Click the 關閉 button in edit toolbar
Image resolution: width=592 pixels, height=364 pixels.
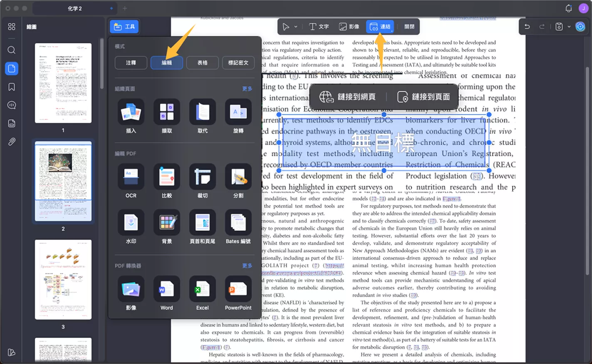pyautogui.click(x=409, y=27)
